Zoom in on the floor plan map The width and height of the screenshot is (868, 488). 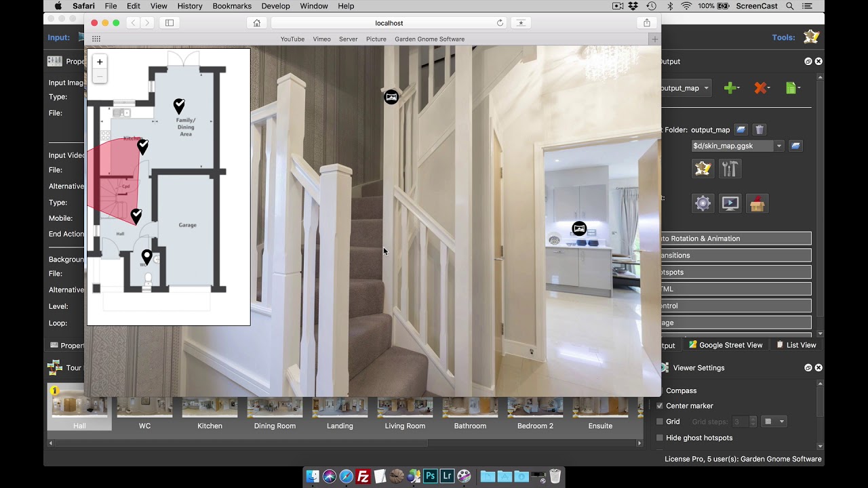pos(100,62)
